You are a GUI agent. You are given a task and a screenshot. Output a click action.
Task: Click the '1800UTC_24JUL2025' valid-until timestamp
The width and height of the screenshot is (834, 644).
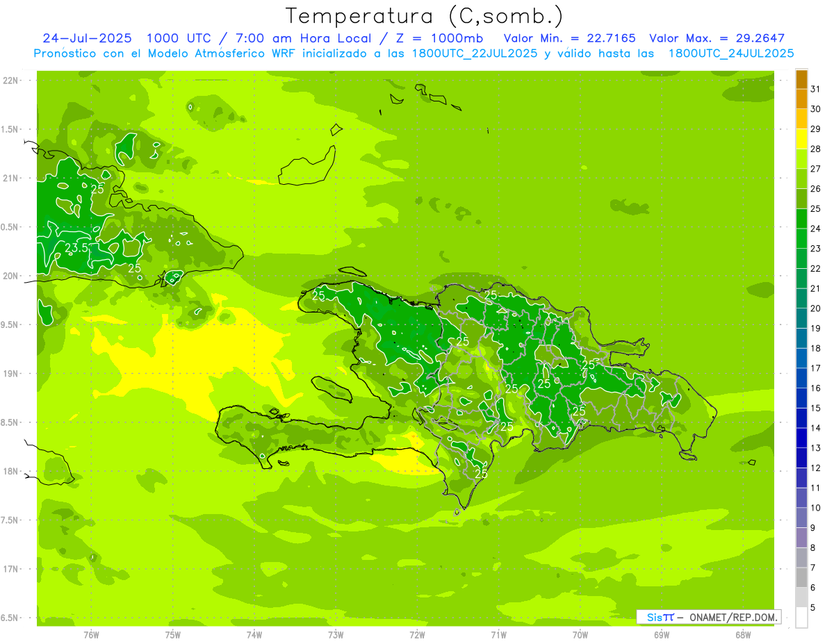pos(730,53)
